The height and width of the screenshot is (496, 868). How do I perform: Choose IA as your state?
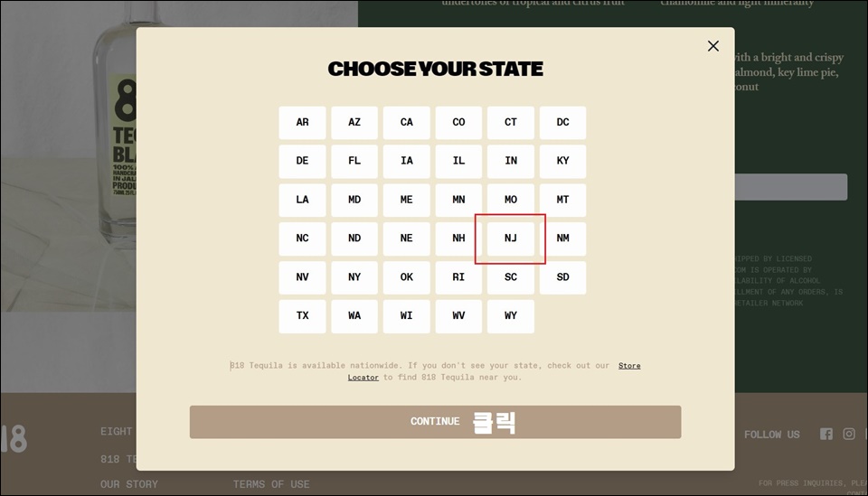coord(406,162)
